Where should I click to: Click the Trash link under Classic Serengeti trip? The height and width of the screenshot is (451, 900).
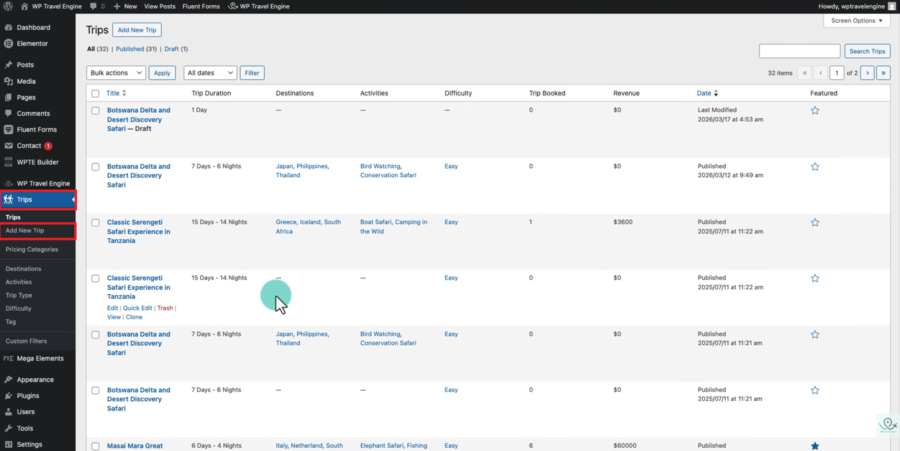(x=165, y=308)
